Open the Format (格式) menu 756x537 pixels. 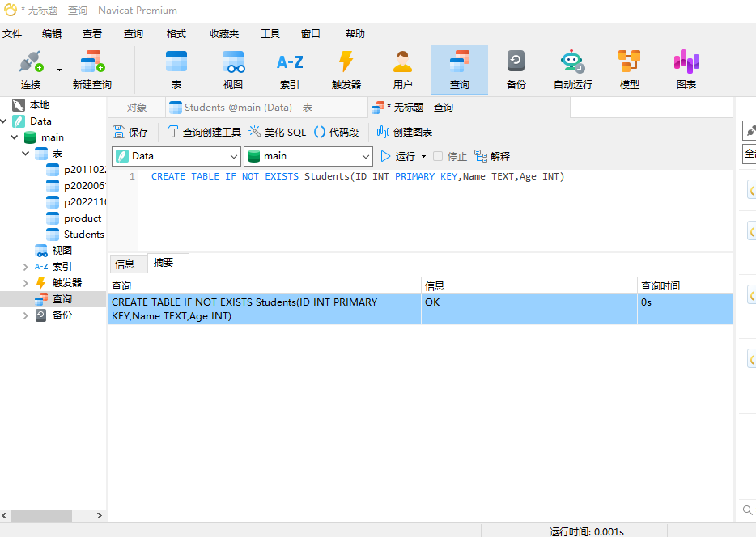pyautogui.click(x=176, y=34)
